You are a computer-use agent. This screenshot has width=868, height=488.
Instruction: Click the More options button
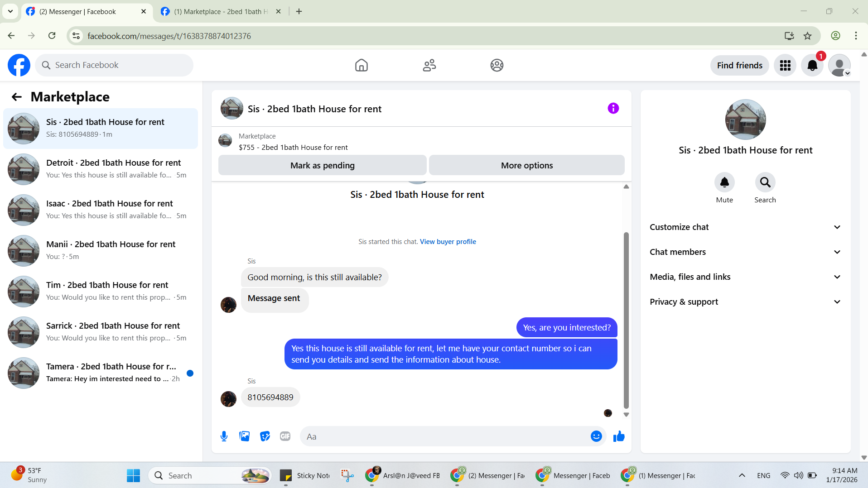click(526, 165)
